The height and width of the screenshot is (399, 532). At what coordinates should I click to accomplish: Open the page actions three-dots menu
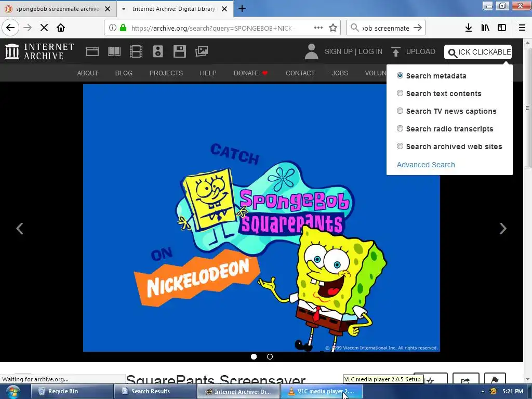[x=318, y=28]
